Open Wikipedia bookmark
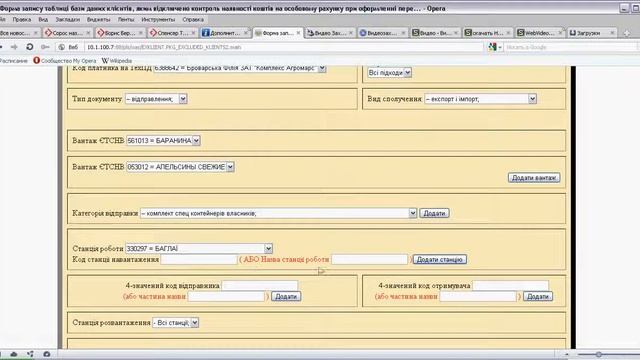Image resolution: width=640 pixels, height=360 pixels. point(117,60)
